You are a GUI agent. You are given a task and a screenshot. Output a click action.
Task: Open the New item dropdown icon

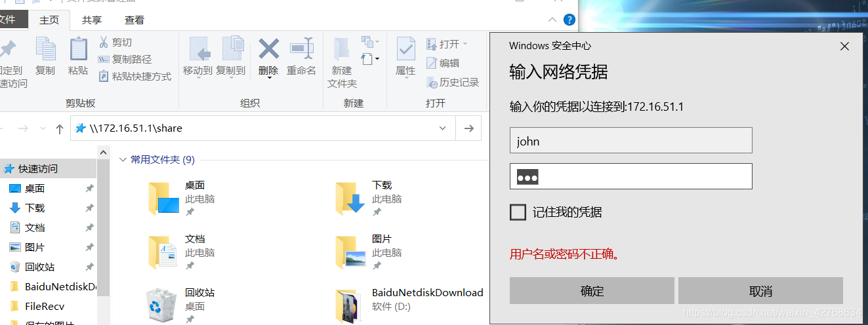371,43
